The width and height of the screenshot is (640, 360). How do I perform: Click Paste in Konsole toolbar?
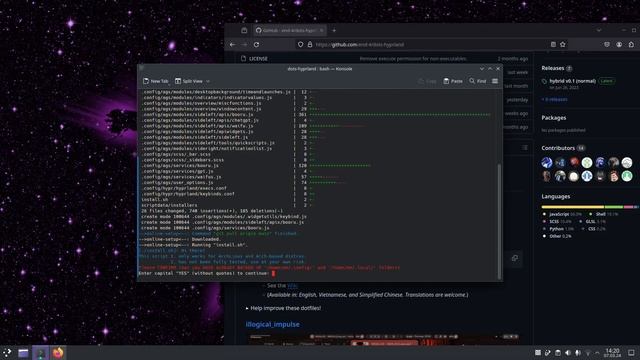(x=453, y=81)
